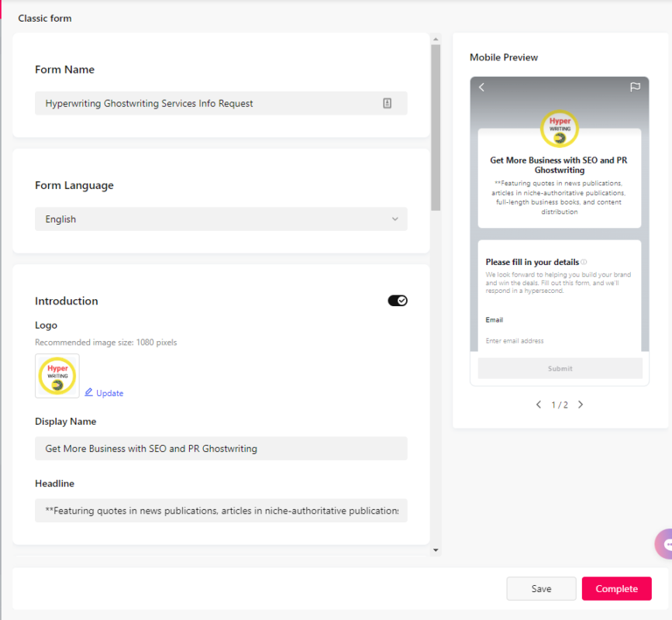
Task: Go to previous preview page arrow
Action: [539, 405]
